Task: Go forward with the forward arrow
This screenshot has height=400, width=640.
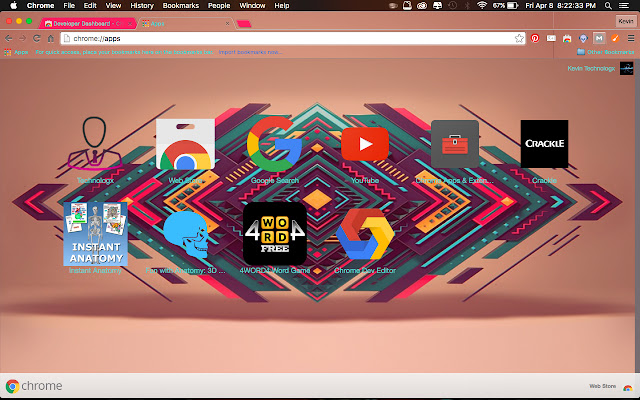Action: [22, 38]
